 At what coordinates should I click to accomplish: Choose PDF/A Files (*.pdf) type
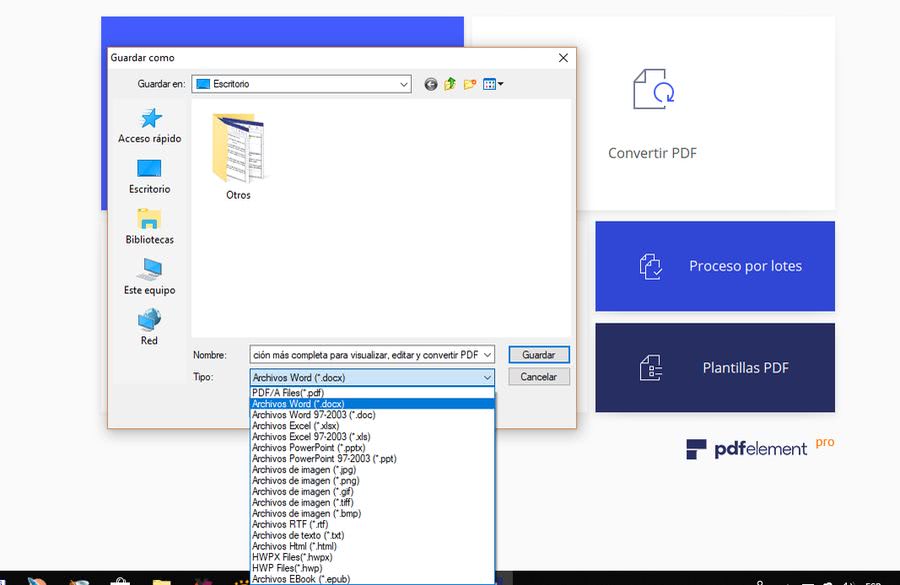pyautogui.click(x=373, y=393)
